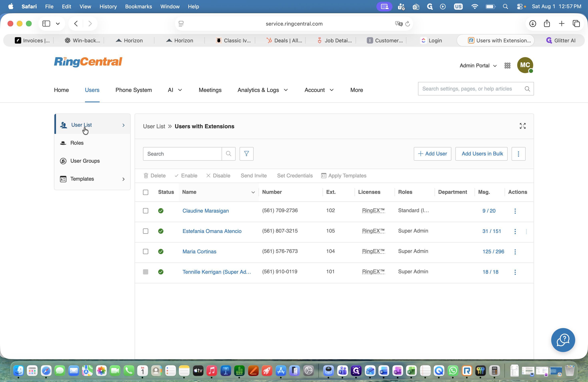Click the Spotlight search icon in menu bar
This screenshot has width=588, height=382.
pyautogui.click(x=505, y=7)
